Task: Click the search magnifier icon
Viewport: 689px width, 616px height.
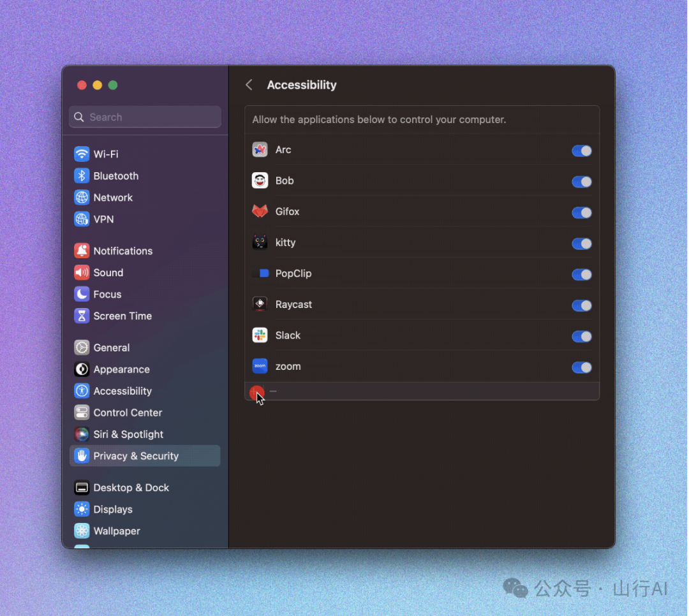Action: 79,117
